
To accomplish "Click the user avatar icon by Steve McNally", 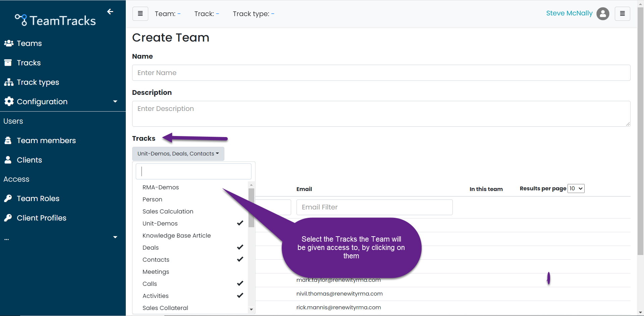I will pos(603,14).
